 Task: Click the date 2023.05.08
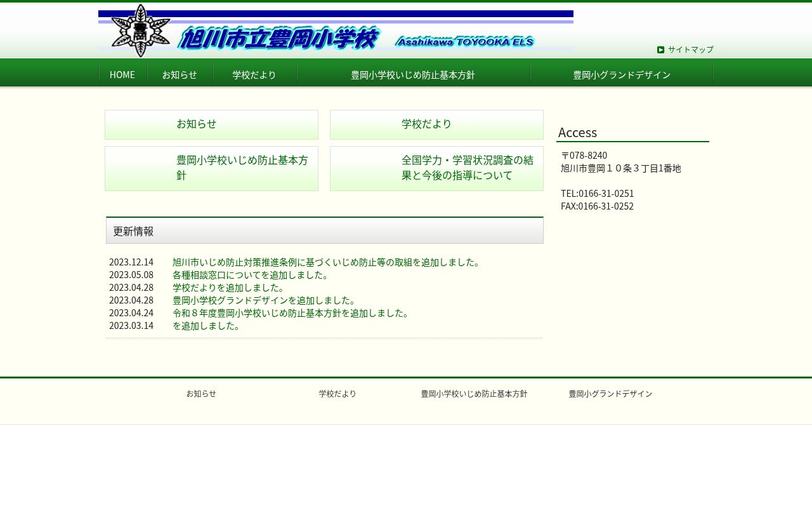point(131,275)
